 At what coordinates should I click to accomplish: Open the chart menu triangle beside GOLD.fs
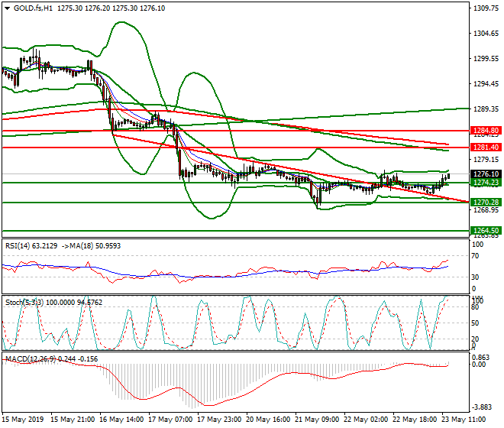(x=7, y=8)
